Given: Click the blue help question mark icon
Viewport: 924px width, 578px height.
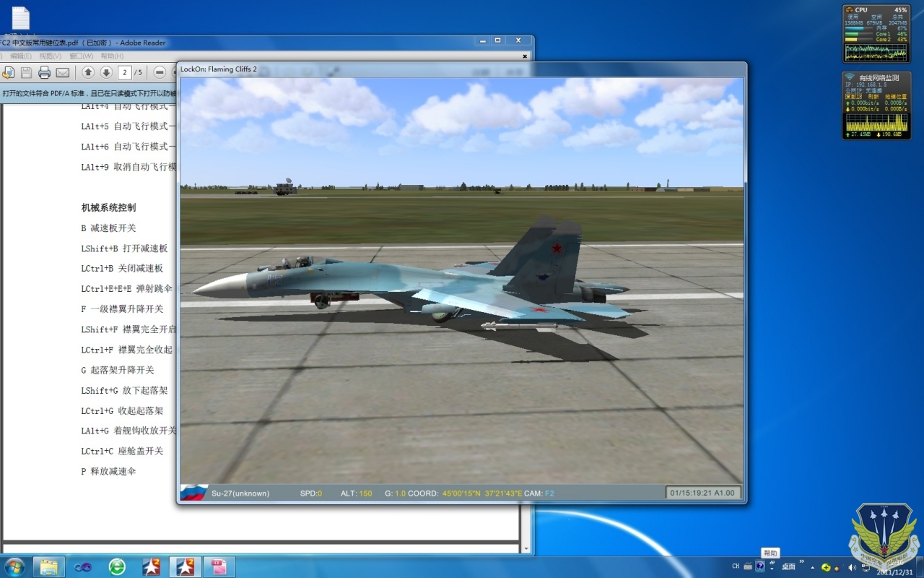Looking at the screenshot, I should (x=760, y=566).
